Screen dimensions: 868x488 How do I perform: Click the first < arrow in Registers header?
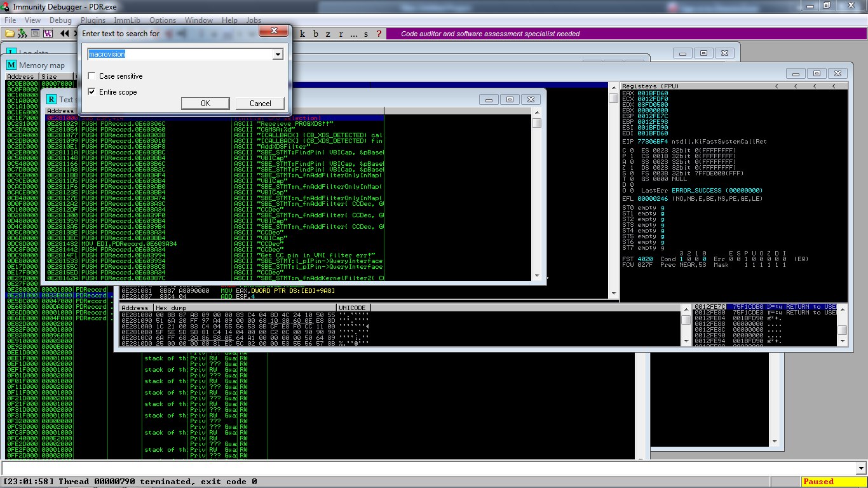(x=776, y=86)
